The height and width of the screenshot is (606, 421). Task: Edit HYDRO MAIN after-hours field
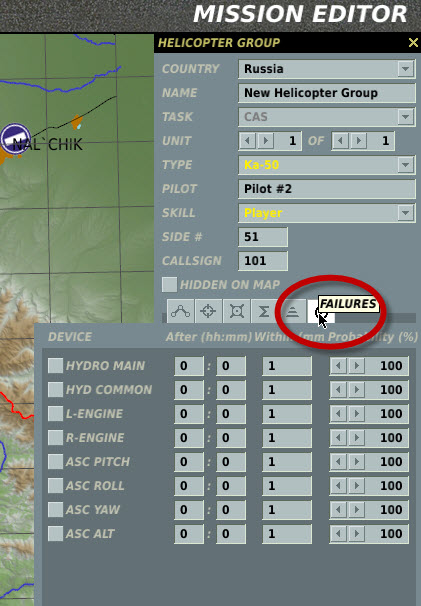click(189, 366)
